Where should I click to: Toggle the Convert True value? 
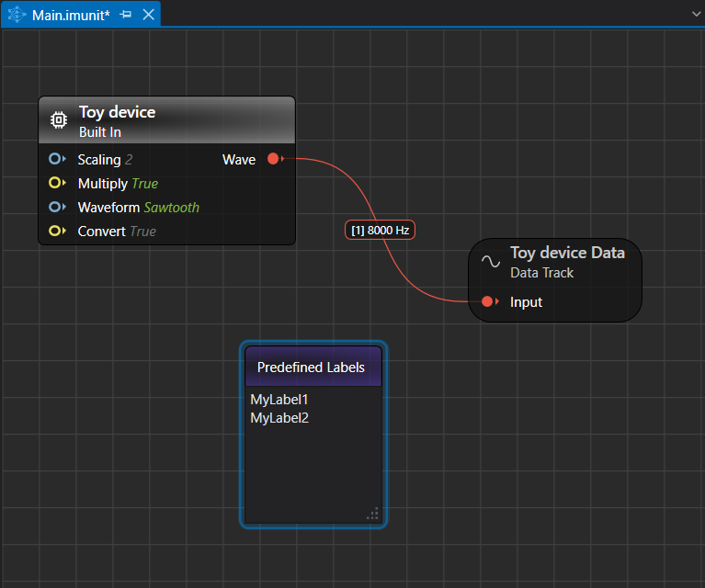point(142,232)
